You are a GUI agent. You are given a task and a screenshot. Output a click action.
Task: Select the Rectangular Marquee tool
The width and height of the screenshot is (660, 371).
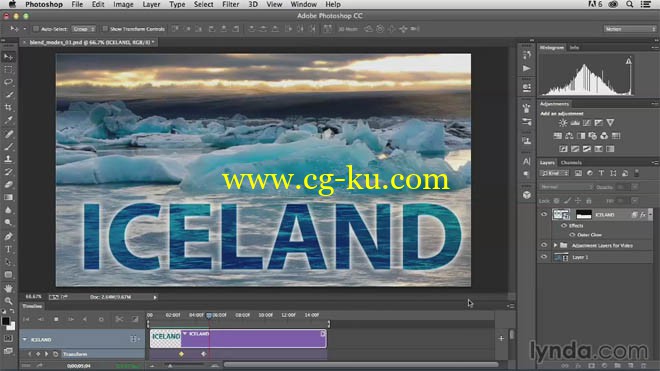pyautogui.click(x=8, y=69)
